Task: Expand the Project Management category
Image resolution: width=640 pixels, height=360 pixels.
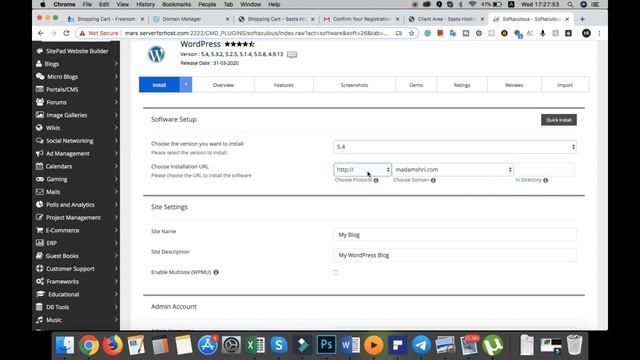Action: (x=116, y=218)
